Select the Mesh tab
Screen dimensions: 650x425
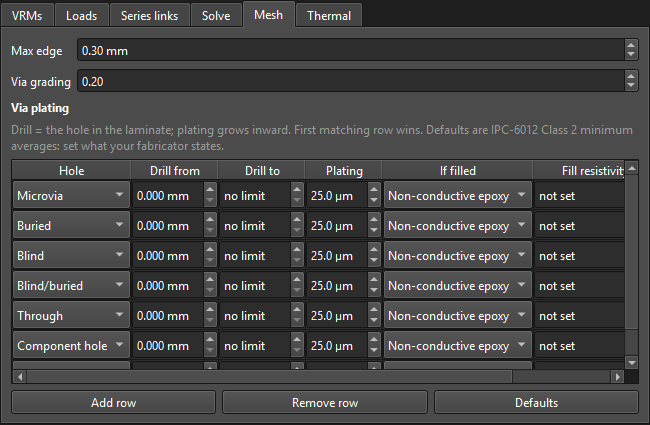[x=269, y=15]
